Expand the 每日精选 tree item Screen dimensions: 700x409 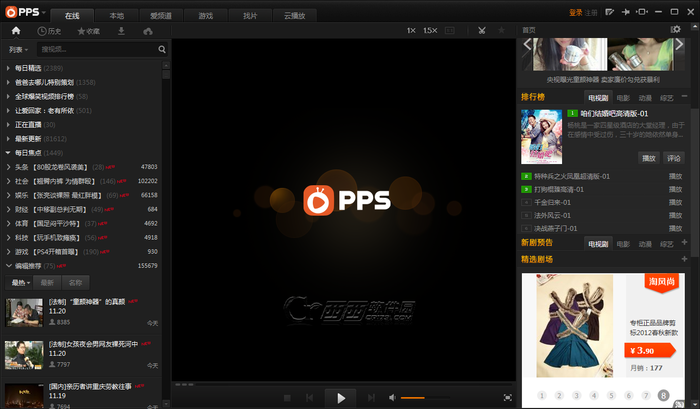tap(8, 68)
